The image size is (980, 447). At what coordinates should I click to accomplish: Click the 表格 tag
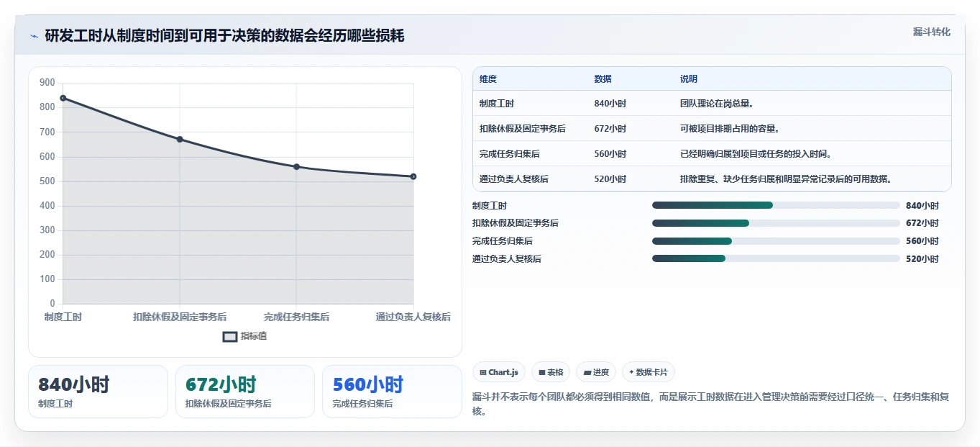(551, 372)
